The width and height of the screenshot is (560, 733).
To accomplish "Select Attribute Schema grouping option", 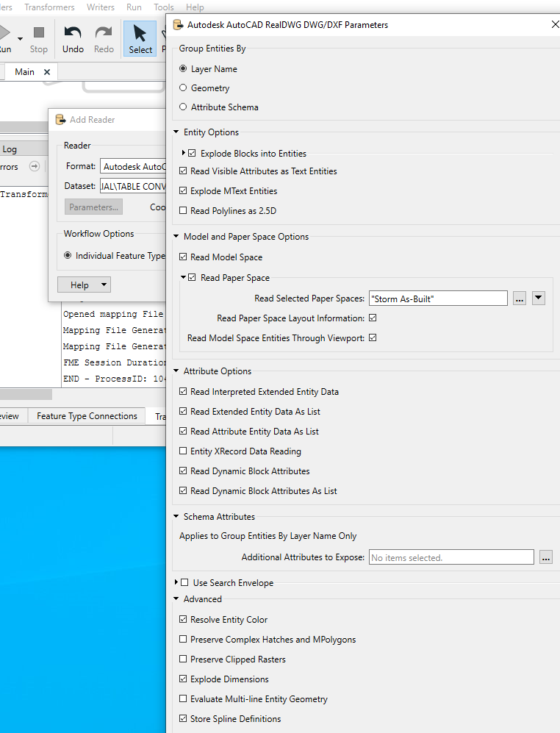I will [183, 107].
